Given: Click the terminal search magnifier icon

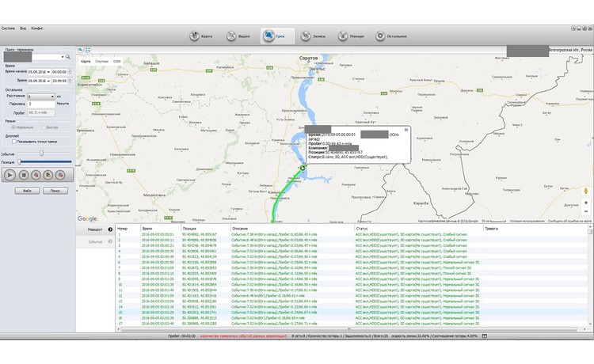Looking at the screenshot, I should pos(69,58).
